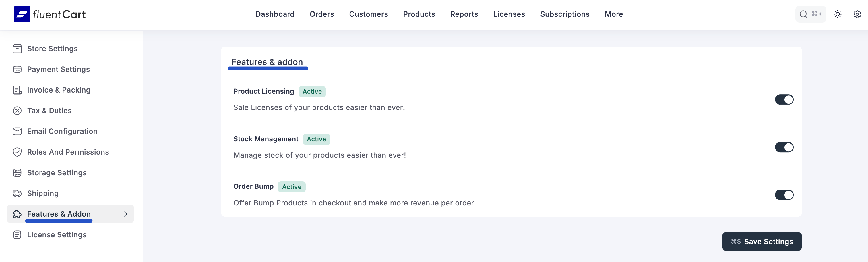Open License Settings in the sidebar
The image size is (868, 262).
pyautogui.click(x=57, y=235)
